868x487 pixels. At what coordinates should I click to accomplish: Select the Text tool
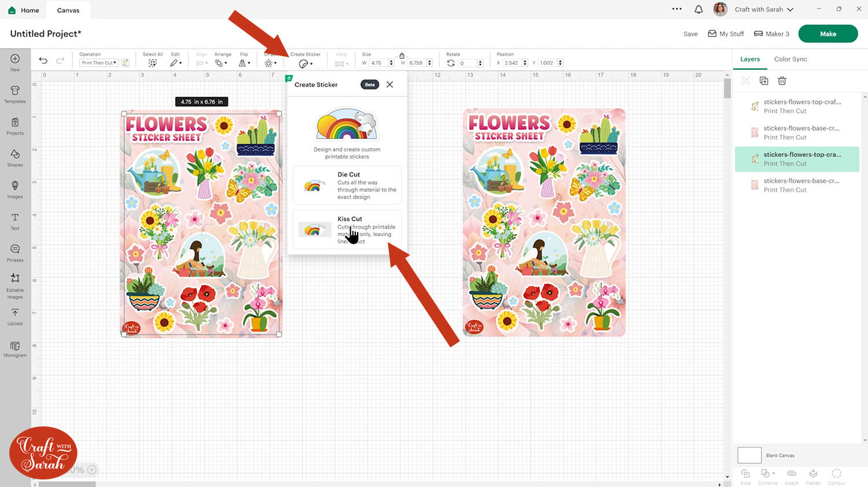[x=15, y=221]
